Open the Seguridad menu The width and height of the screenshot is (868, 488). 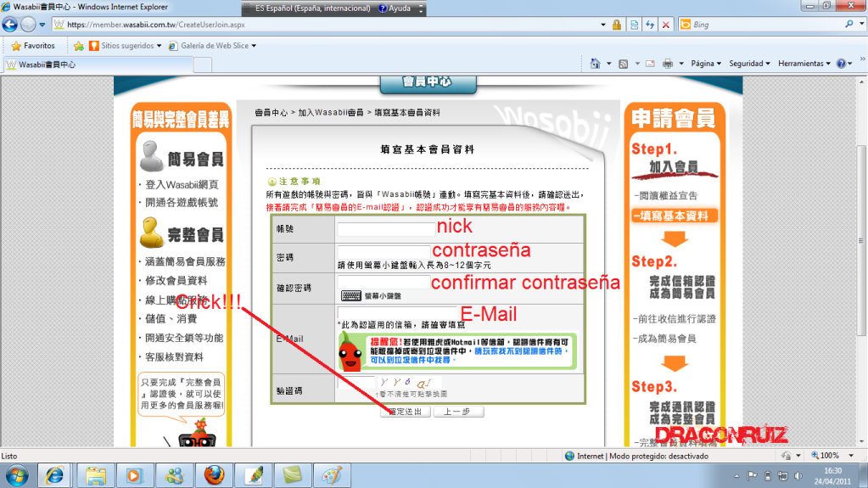point(749,64)
